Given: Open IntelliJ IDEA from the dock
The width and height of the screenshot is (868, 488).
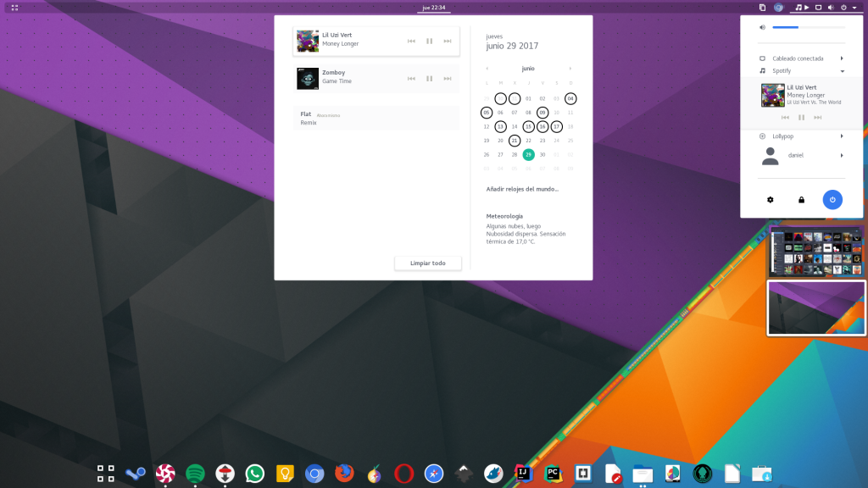Looking at the screenshot, I should coord(522,473).
